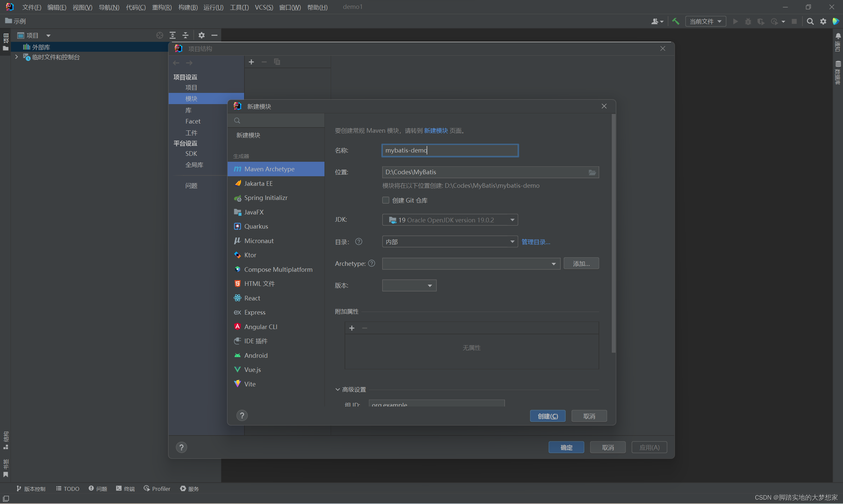Expand the scratches and consoles tree node
843x504 pixels.
tap(16, 57)
